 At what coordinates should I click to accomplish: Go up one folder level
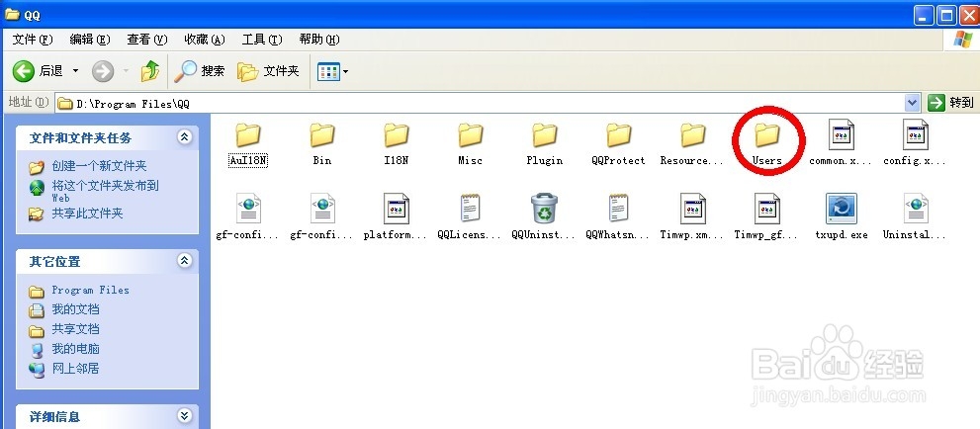point(150,71)
